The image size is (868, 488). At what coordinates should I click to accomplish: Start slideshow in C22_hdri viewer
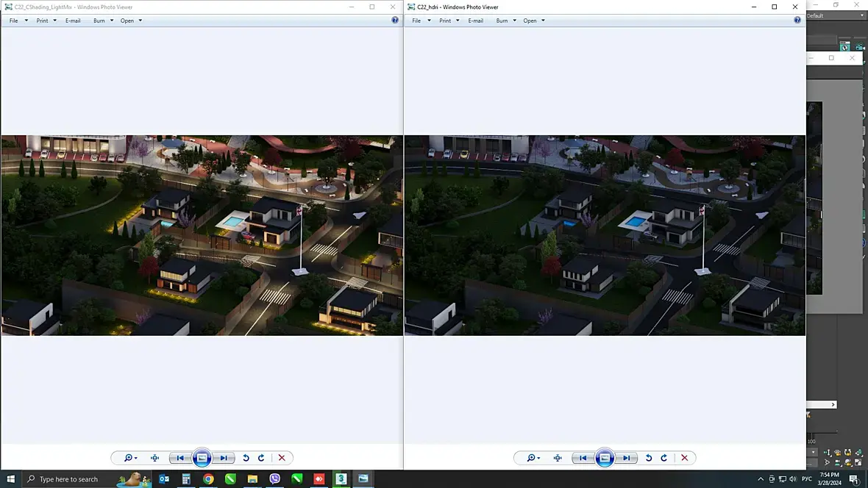pos(605,458)
